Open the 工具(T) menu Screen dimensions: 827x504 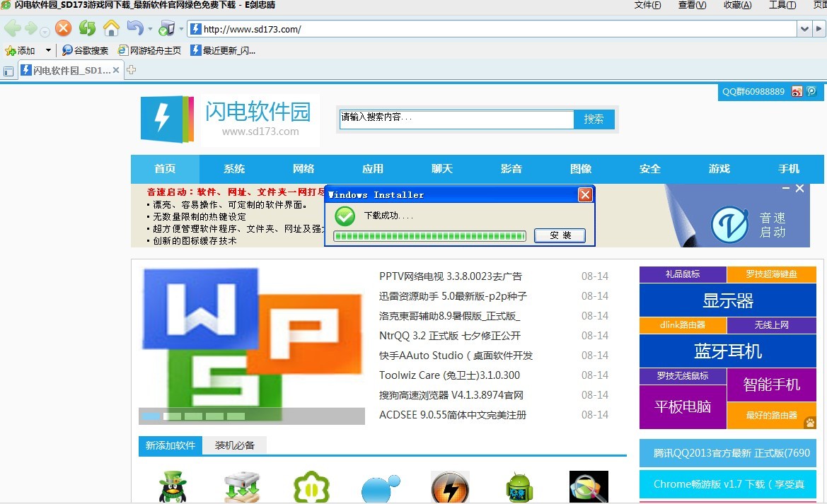coord(782,5)
